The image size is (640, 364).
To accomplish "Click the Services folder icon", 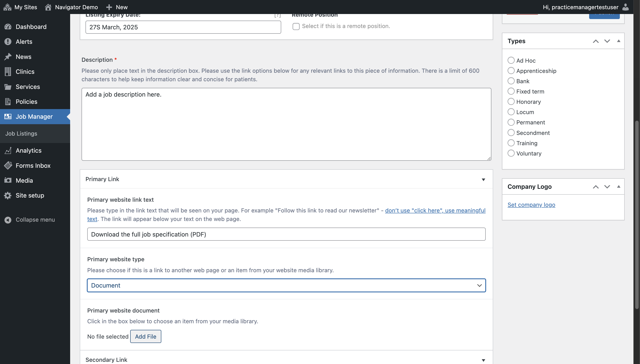I will point(8,87).
